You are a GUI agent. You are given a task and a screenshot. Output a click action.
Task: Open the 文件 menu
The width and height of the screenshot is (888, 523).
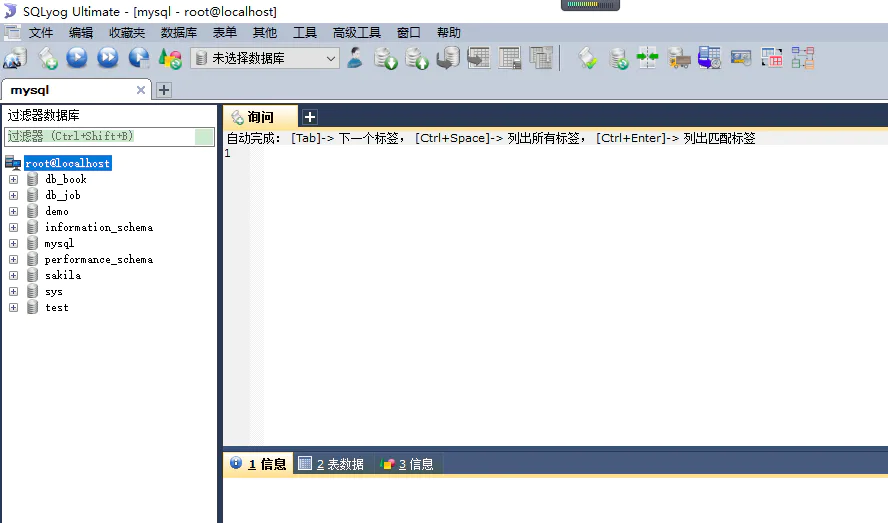(x=41, y=33)
